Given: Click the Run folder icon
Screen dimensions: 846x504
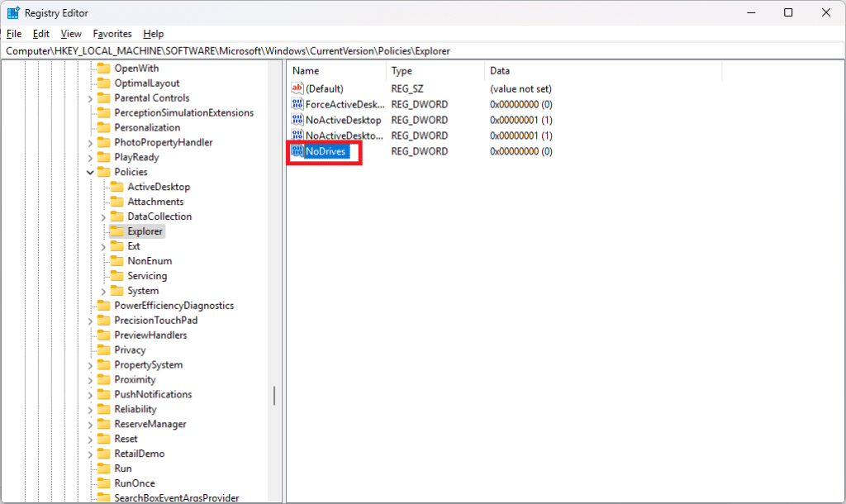Looking at the screenshot, I should (x=103, y=468).
